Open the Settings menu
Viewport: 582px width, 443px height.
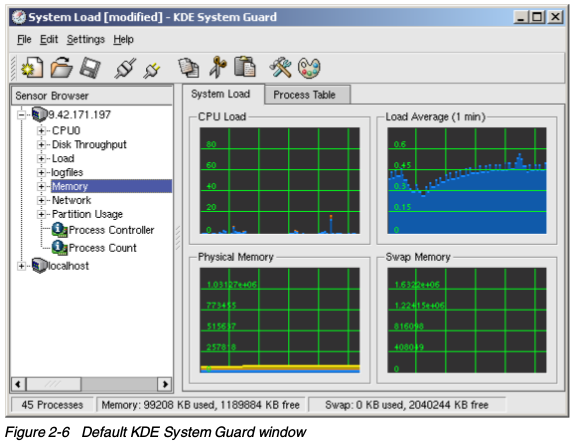coord(86,39)
